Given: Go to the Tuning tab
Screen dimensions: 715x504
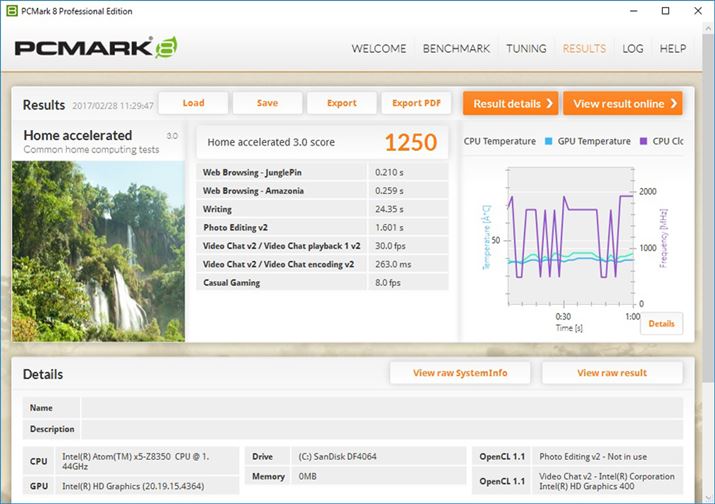Looking at the screenshot, I should (526, 48).
